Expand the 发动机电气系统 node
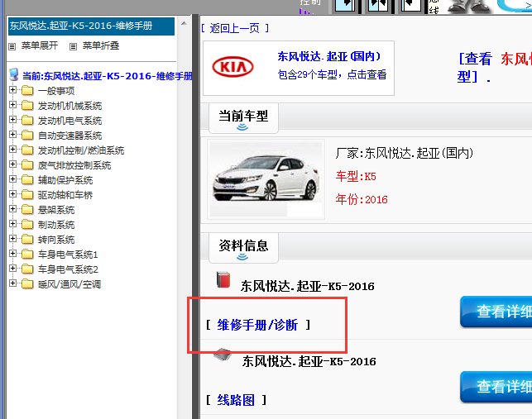 tap(12, 120)
